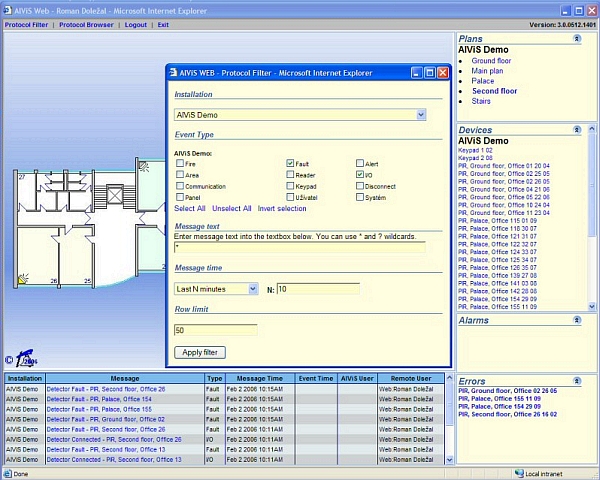The width and height of the screenshot is (600, 480).
Task: Click the Devices list scroll down arrow
Action: (592, 307)
